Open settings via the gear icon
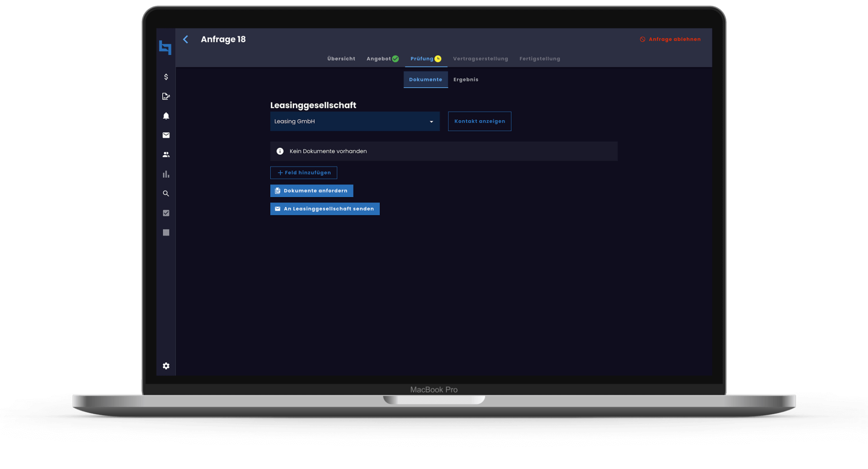868x469 pixels. click(166, 366)
